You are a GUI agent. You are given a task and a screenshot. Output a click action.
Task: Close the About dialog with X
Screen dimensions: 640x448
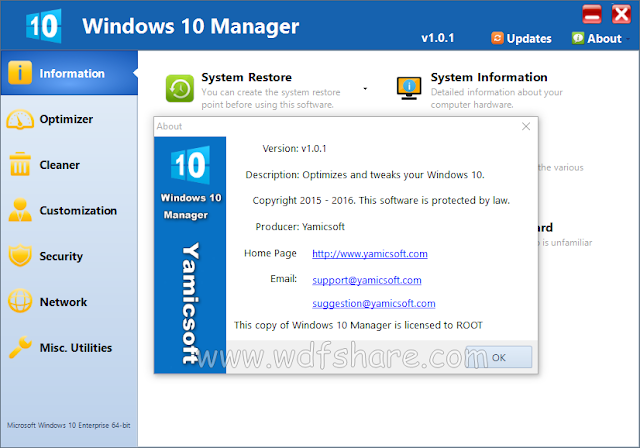(526, 126)
